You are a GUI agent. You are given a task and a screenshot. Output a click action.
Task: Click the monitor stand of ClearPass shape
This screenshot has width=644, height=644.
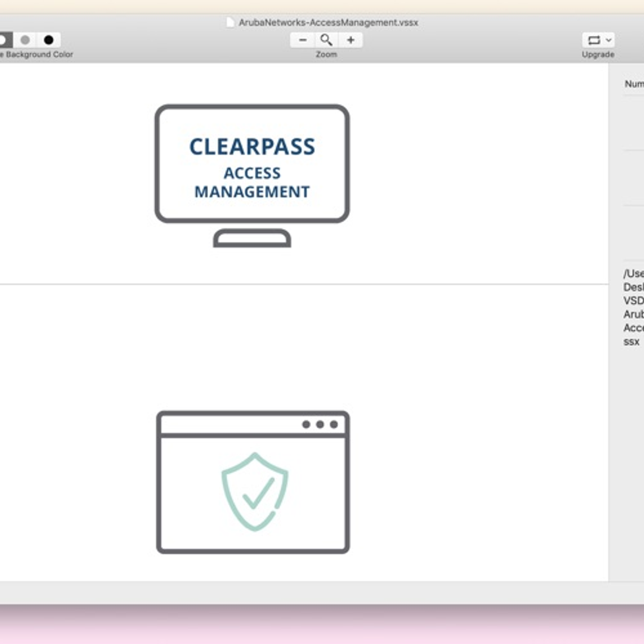[252, 238]
